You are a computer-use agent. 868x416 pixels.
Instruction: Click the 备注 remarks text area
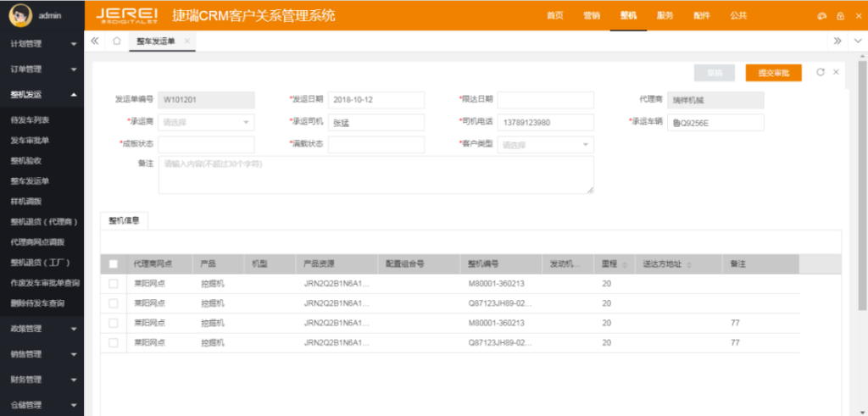click(x=376, y=175)
